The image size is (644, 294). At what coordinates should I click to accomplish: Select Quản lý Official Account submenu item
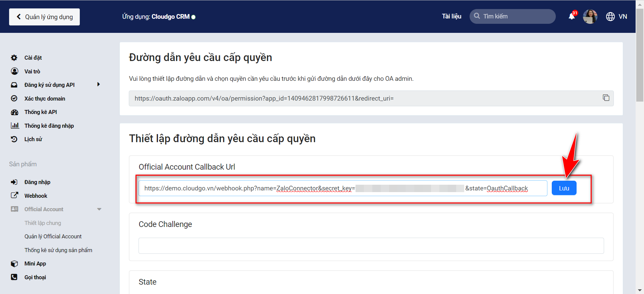[x=53, y=236]
